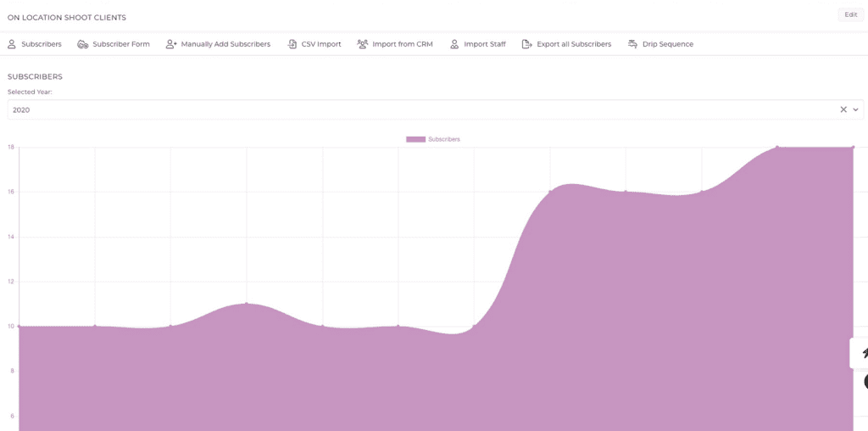Click the purple Subscribers legend swatch
The image size is (868, 431).
[415, 139]
